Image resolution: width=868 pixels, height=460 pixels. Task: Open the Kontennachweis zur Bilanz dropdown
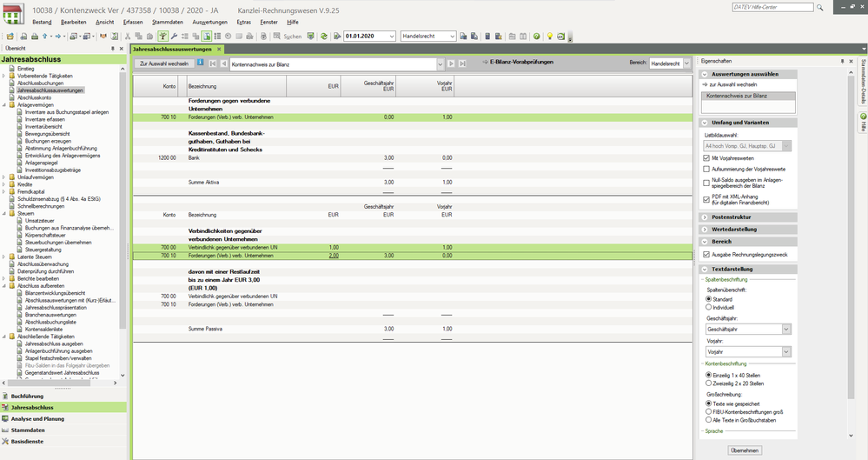441,64
